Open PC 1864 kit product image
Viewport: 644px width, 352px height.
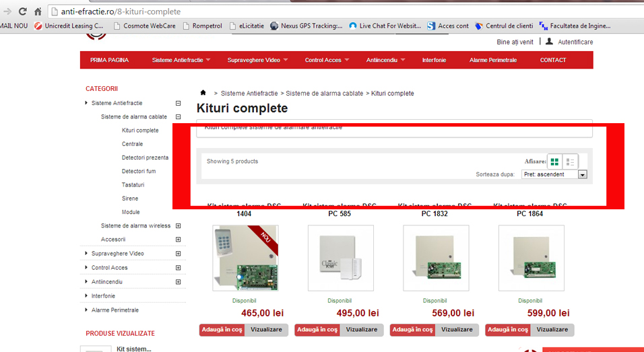click(532, 258)
